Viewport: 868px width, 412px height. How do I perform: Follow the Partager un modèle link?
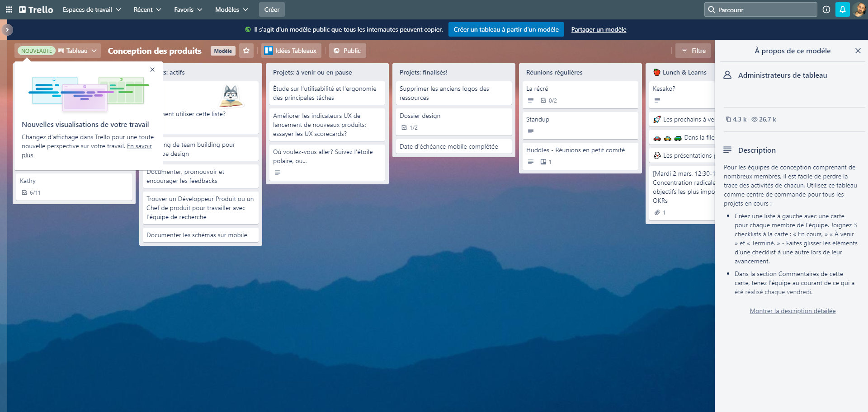pyautogui.click(x=599, y=29)
